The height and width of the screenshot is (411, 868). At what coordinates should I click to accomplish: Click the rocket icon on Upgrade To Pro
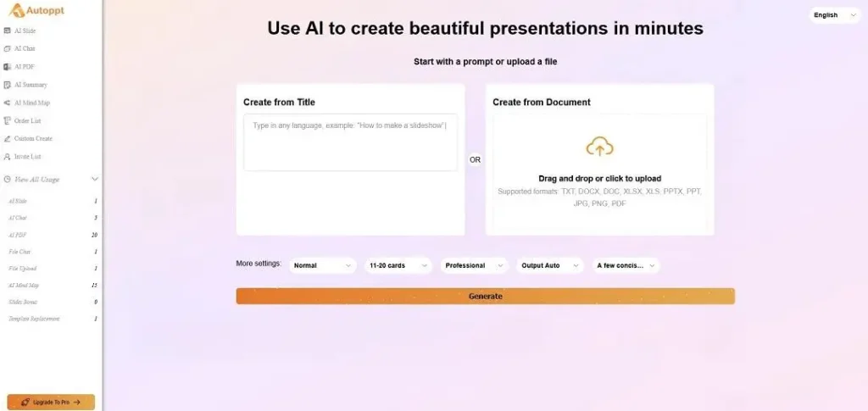coord(25,403)
